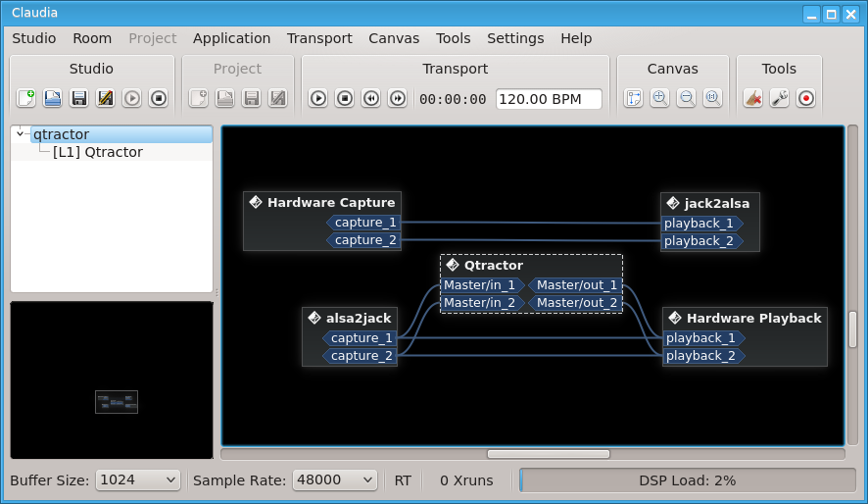Select the Qtractor box title
868x504 pixels.
click(x=493, y=266)
